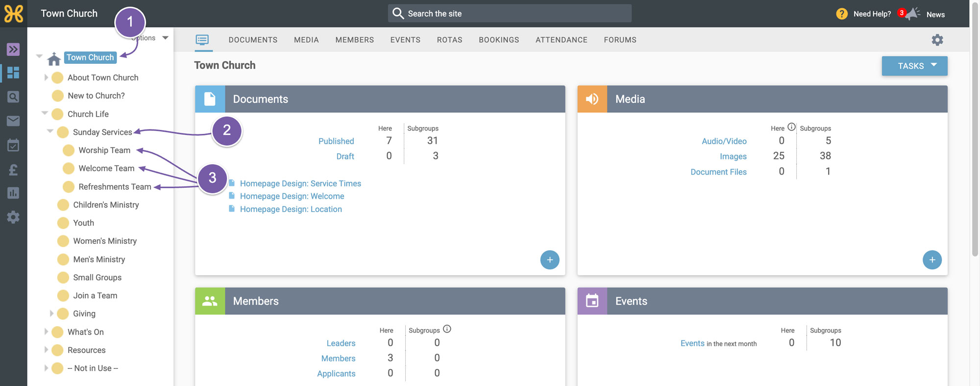Click the page vertical scrollbar
This screenshot has width=980, height=386.
point(975,130)
